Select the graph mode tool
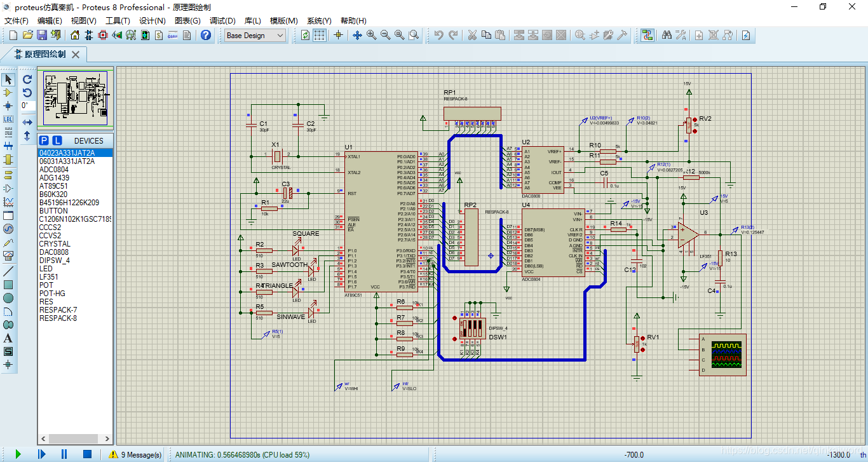This screenshot has width=868, height=462. point(8,202)
